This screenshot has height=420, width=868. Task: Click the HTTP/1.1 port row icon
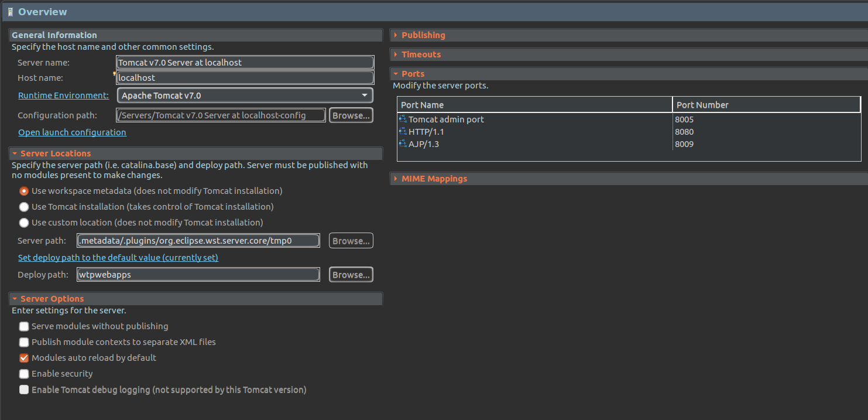pos(403,132)
